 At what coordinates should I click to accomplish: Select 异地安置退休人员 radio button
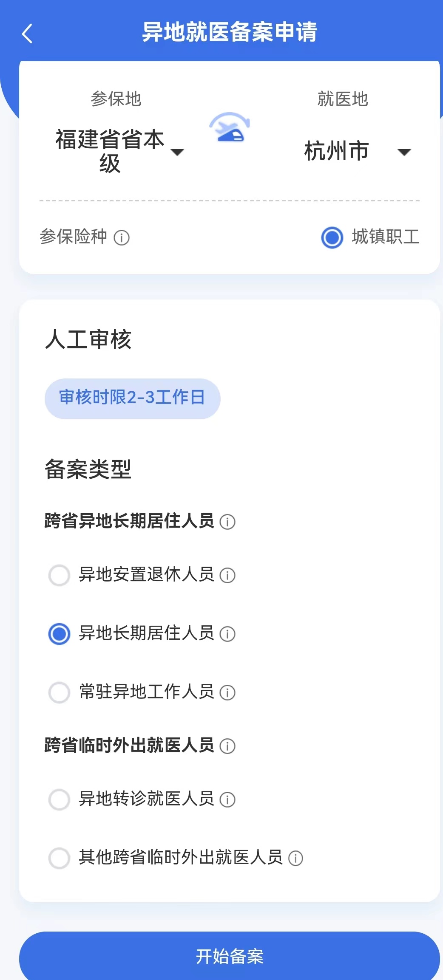coord(60,575)
